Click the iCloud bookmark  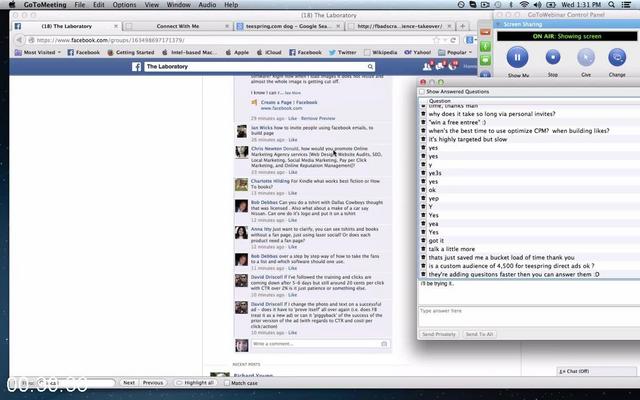269,52
